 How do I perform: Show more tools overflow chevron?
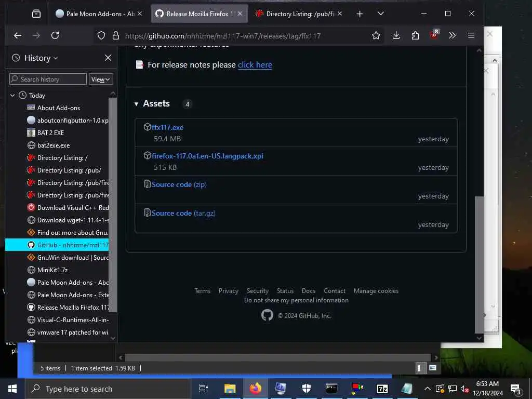(x=453, y=36)
